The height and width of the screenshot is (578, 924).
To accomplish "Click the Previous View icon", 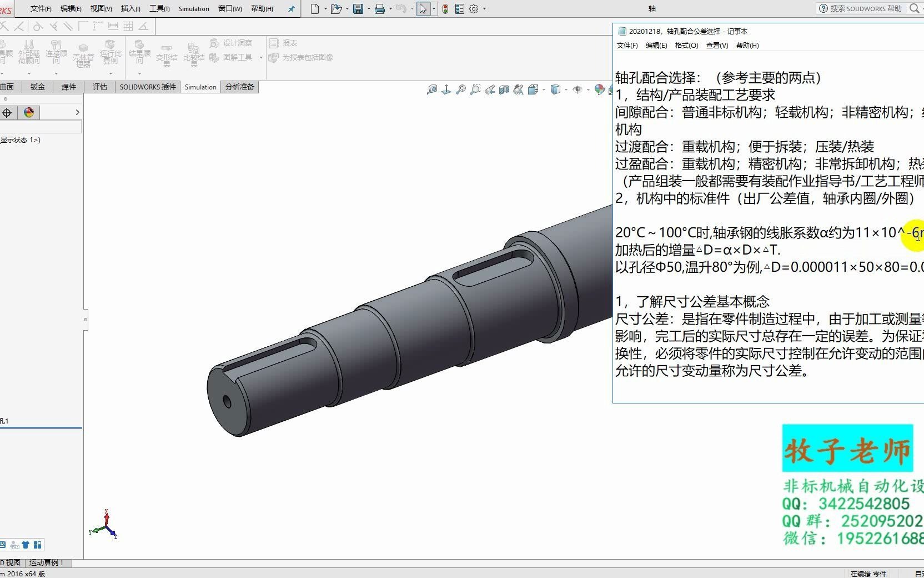I will click(490, 89).
